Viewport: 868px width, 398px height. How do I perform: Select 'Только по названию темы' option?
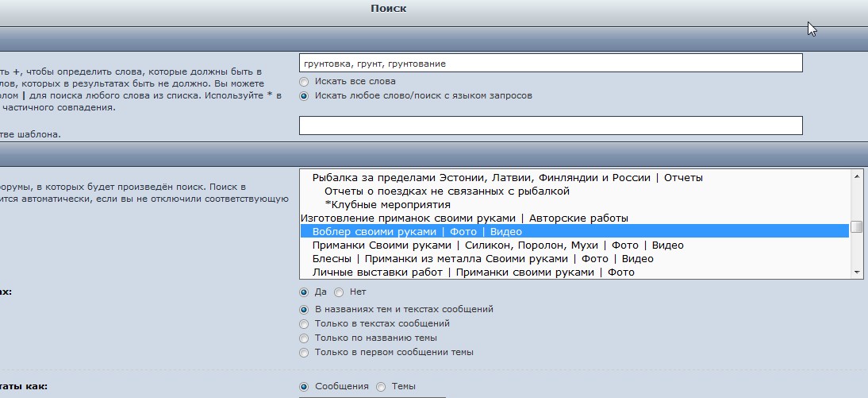tap(304, 338)
